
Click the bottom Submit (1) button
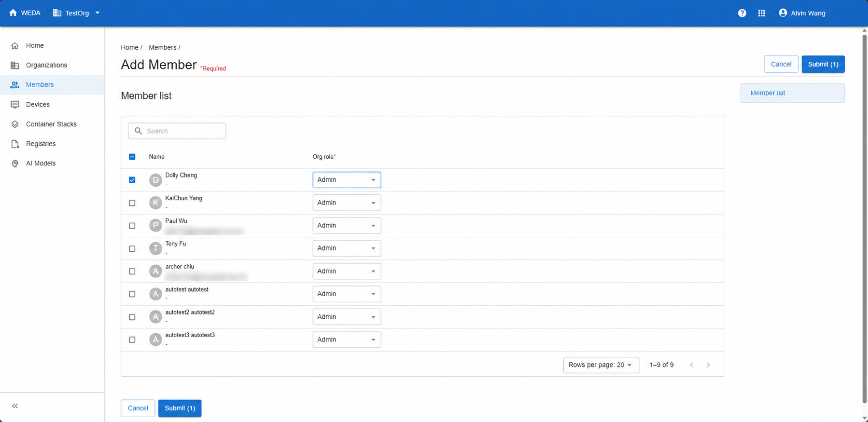tap(180, 408)
